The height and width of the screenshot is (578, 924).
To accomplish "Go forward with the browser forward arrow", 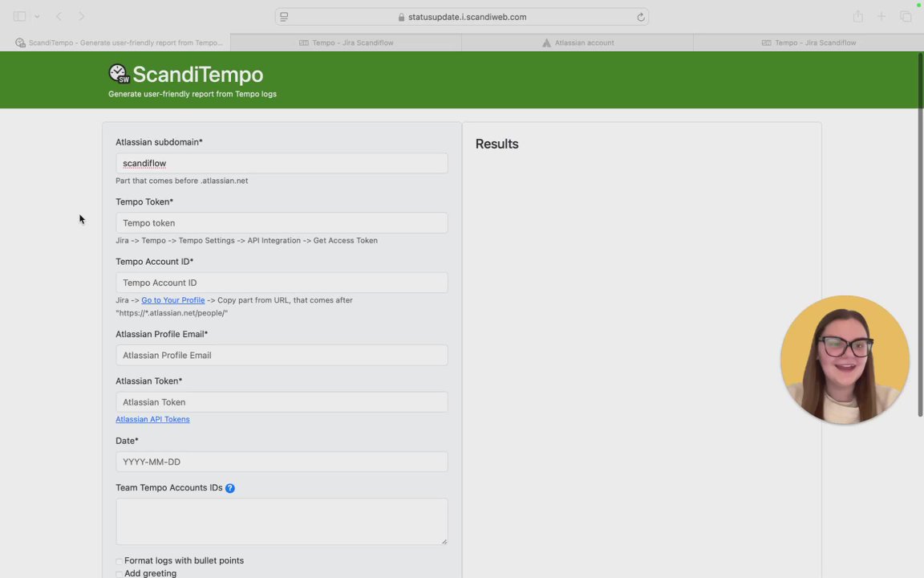I will click(x=81, y=17).
